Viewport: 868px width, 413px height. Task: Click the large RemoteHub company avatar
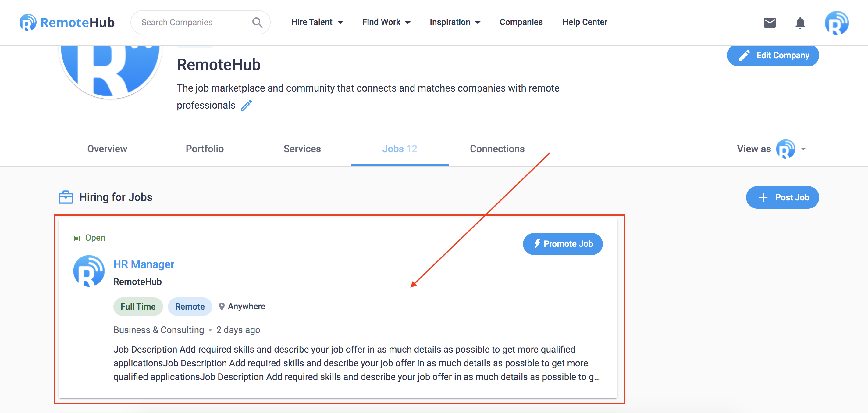tap(110, 71)
